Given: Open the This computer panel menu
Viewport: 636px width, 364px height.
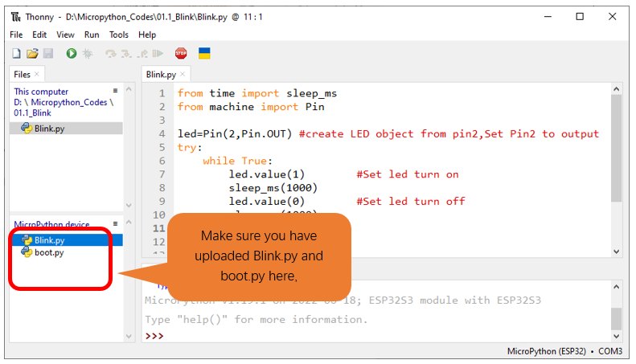Looking at the screenshot, I should pyautogui.click(x=115, y=90).
